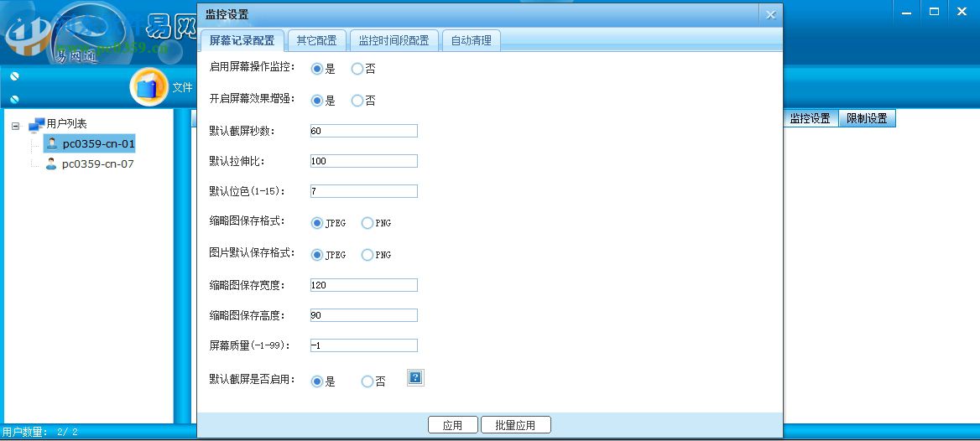The image size is (980, 441).
Task: Click the upper small round toolbar icon
Action: (x=15, y=76)
